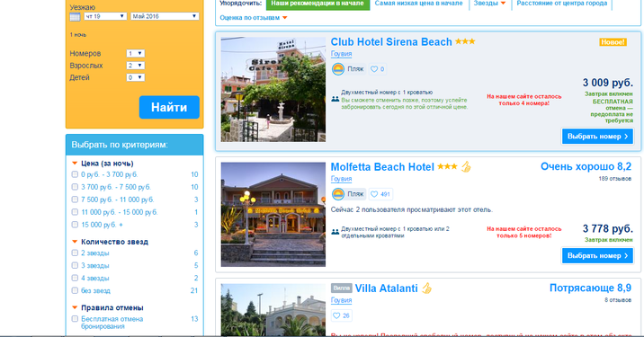Open the Club Hotel Sirena Beach photo
The width and height of the screenshot is (644, 337).
[x=273, y=90]
